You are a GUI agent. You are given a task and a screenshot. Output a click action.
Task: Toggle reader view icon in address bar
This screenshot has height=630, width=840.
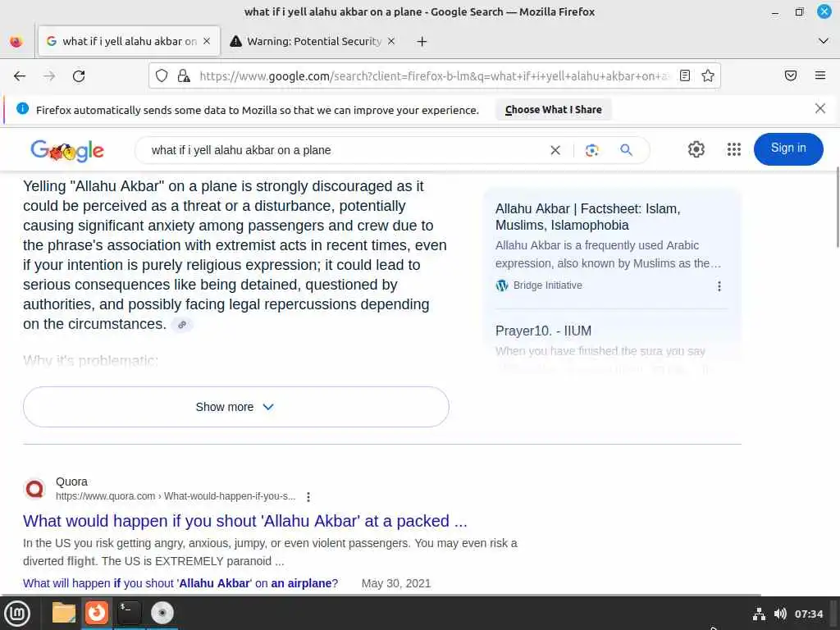(685, 75)
